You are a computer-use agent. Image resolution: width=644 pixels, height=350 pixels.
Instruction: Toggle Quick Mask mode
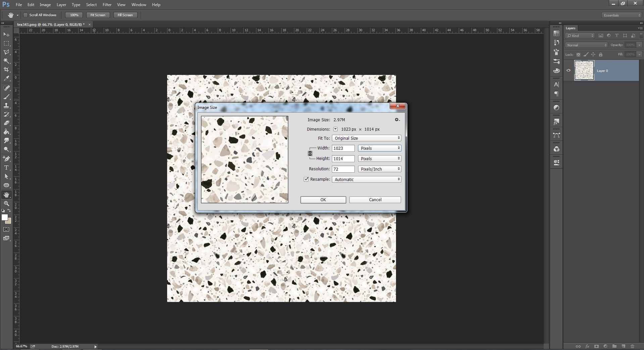coord(6,229)
